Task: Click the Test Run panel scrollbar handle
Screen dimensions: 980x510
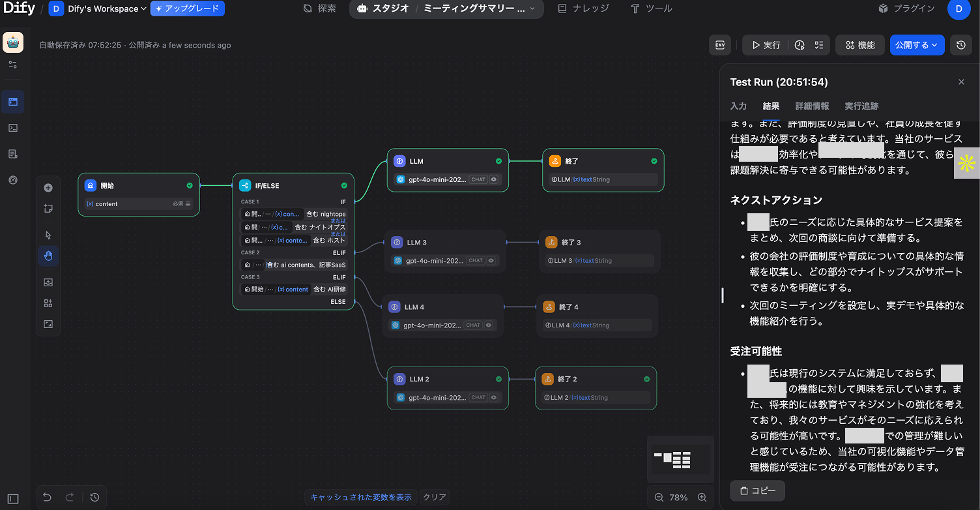Action: 723,295
